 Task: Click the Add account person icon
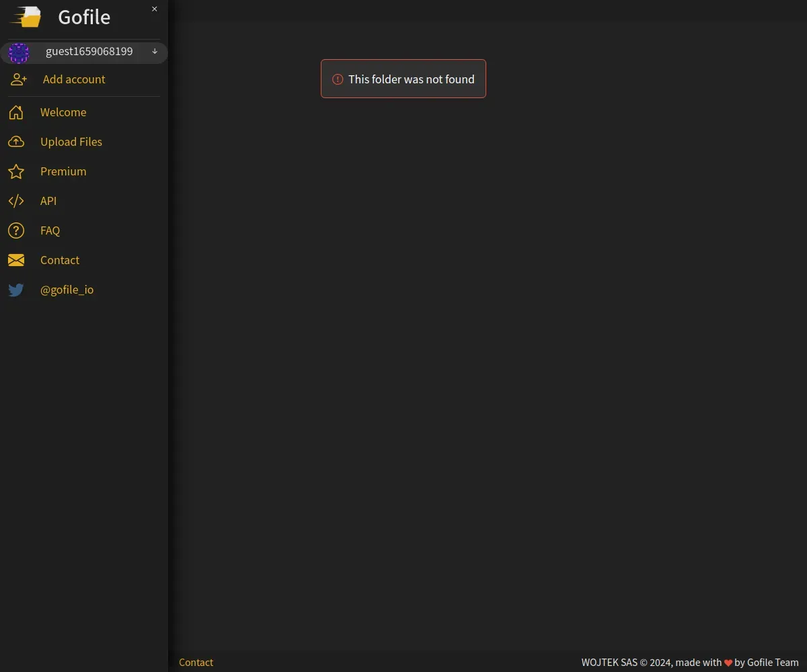(x=19, y=79)
